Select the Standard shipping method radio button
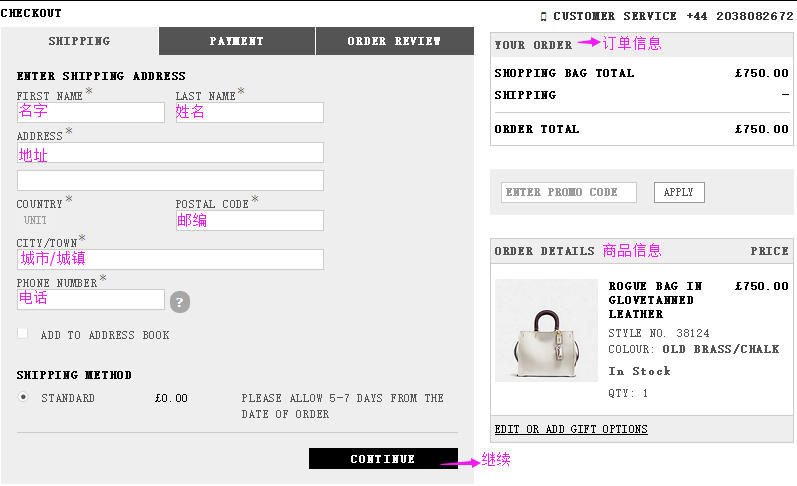Image resolution: width=797 pixels, height=486 pixels. [x=23, y=397]
